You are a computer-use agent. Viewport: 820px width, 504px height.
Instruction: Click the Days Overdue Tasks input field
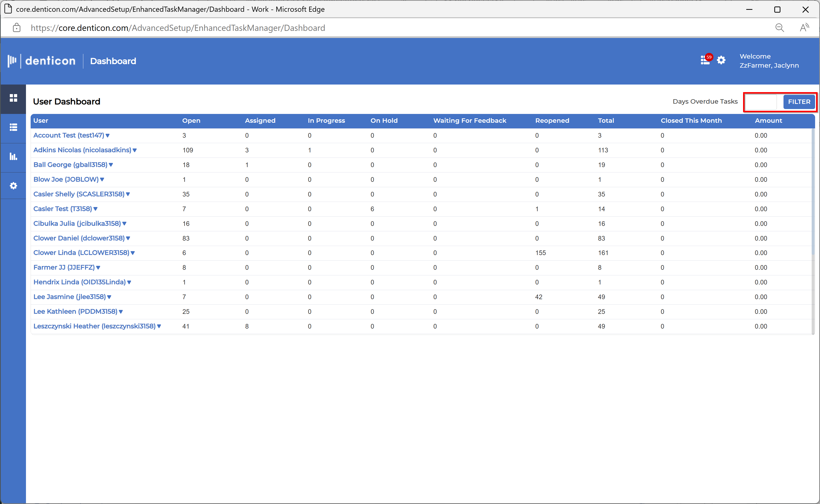point(761,102)
